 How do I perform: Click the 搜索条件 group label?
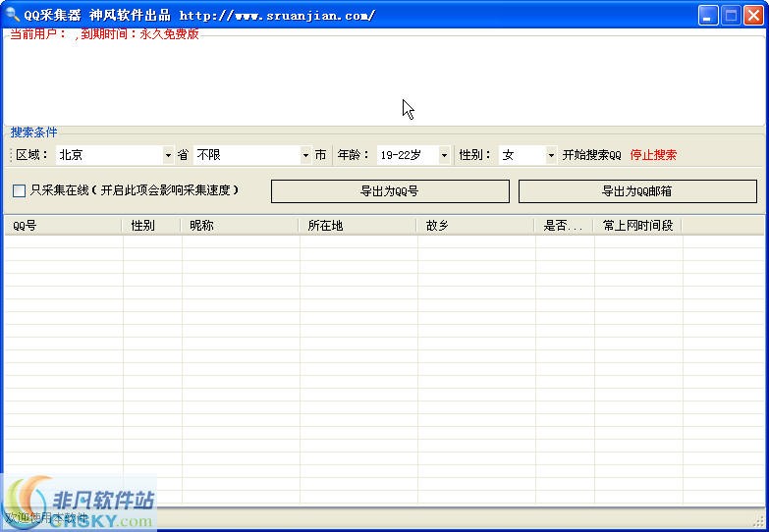point(33,132)
